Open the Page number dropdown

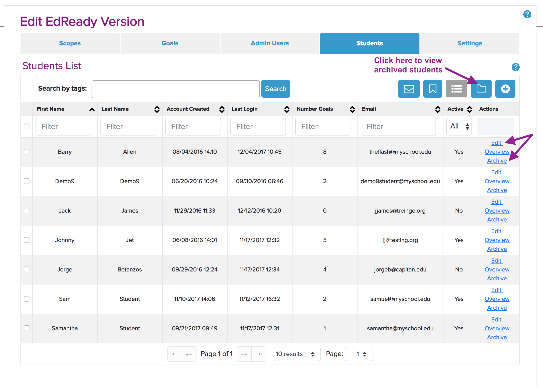coord(358,354)
